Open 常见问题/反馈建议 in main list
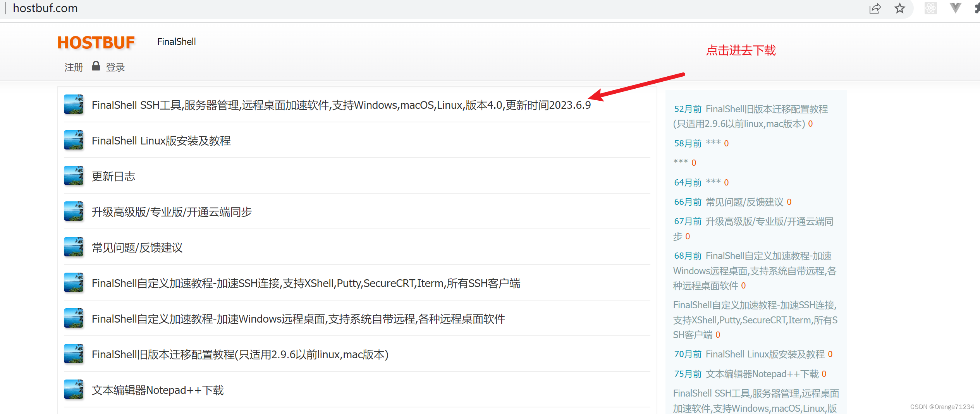This screenshot has height=414, width=980. click(x=137, y=247)
